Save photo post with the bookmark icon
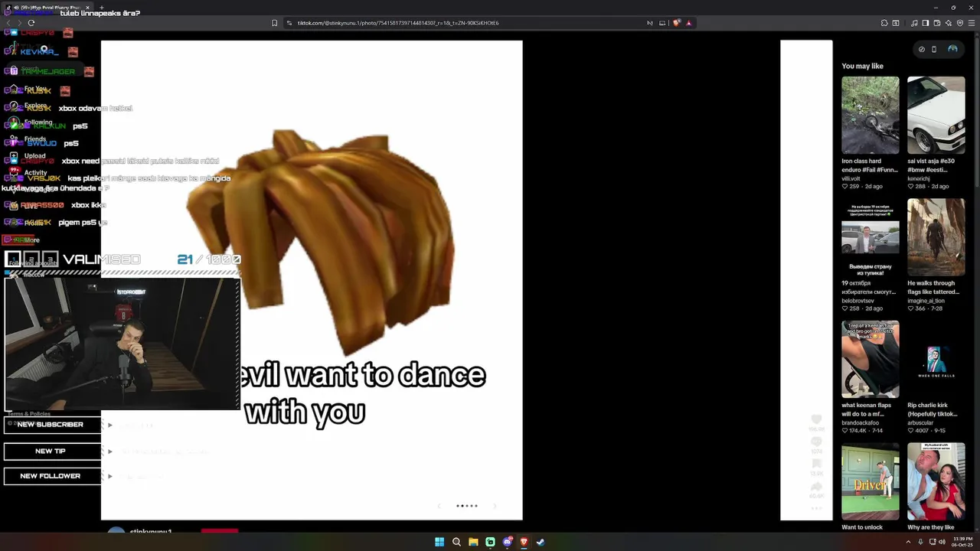 tap(816, 464)
